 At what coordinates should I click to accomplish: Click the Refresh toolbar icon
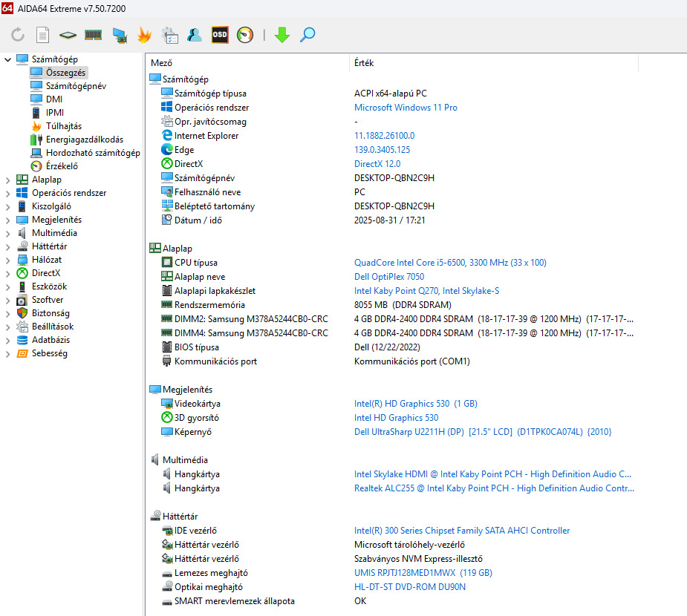pyautogui.click(x=18, y=35)
